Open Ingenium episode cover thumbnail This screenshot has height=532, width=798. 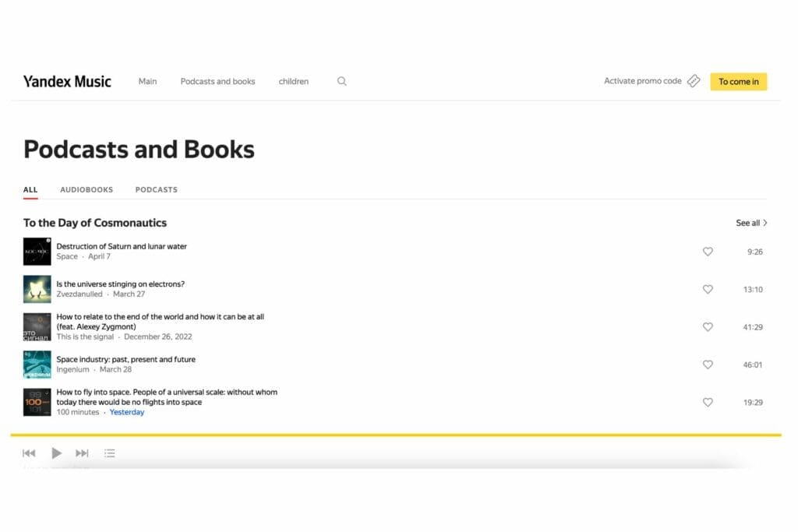click(x=37, y=365)
